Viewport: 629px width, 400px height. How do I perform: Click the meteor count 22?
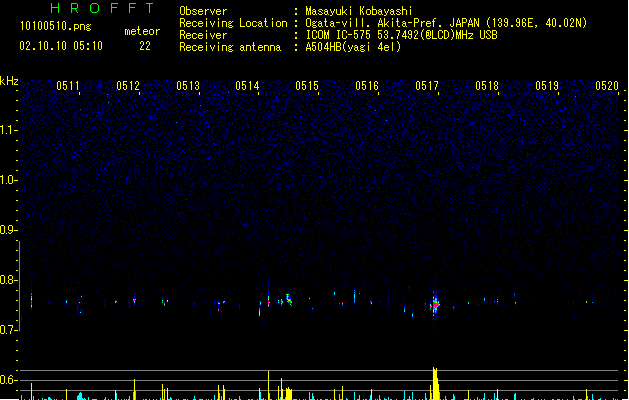(145, 46)
